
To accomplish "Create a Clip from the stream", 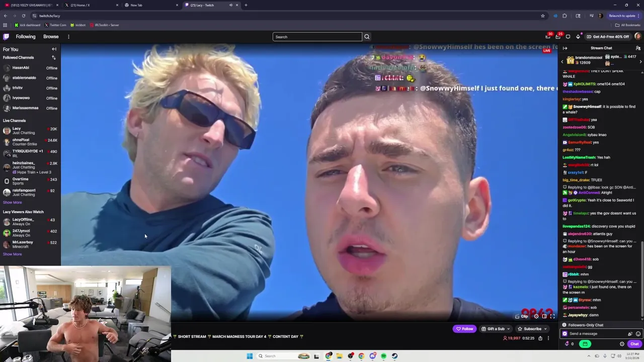I will pyautogui.click(x=521, y=316).
